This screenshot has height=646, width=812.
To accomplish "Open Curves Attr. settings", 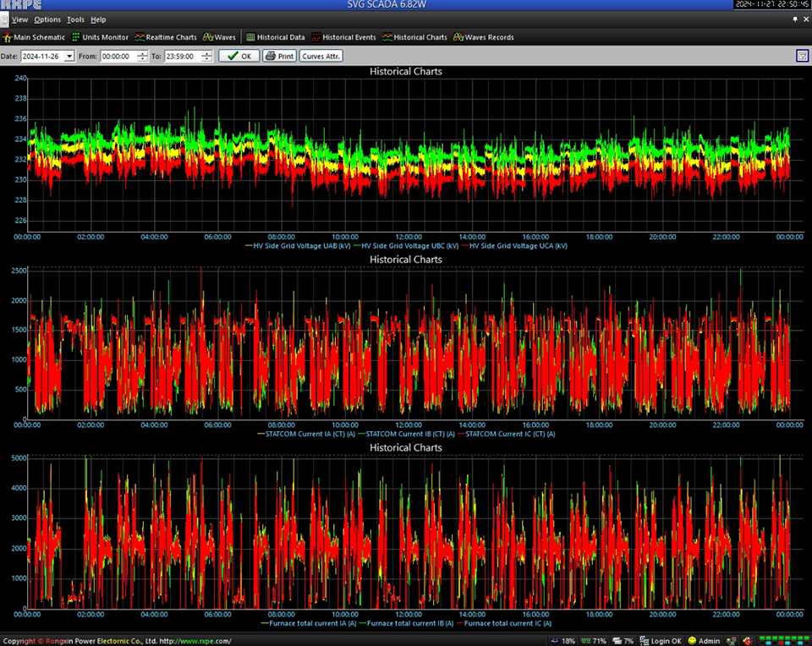I will (x=321, y=56).
